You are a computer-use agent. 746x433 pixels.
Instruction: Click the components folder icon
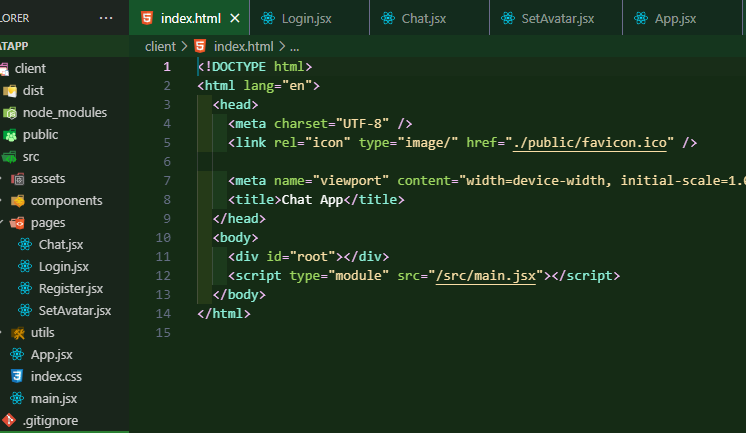coord(18,201)
